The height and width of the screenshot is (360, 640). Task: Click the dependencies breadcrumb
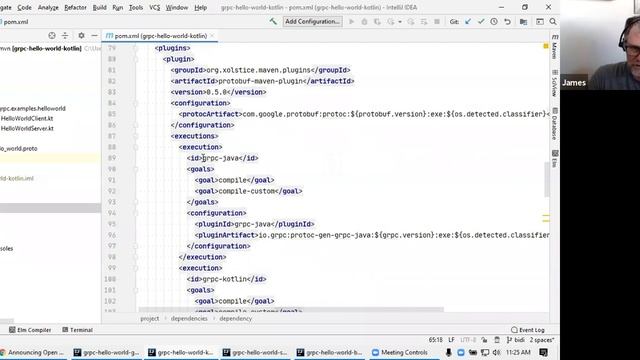tap(189, 318)
